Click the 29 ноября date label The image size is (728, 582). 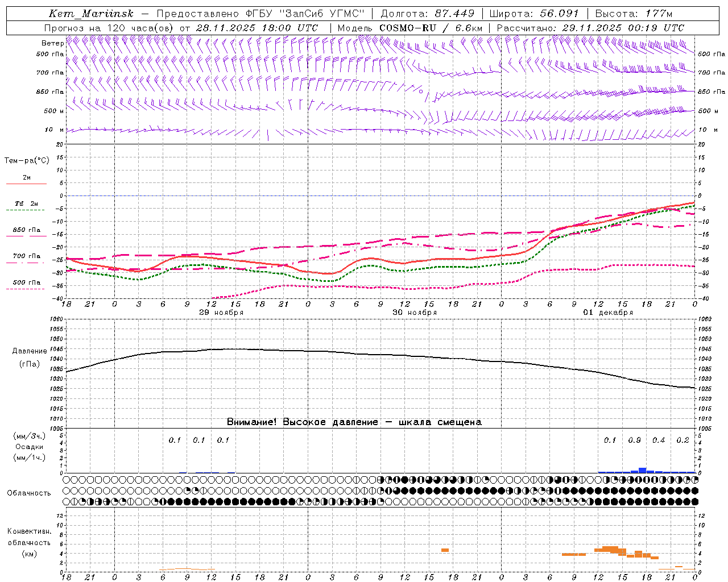(x=221, y=313)
